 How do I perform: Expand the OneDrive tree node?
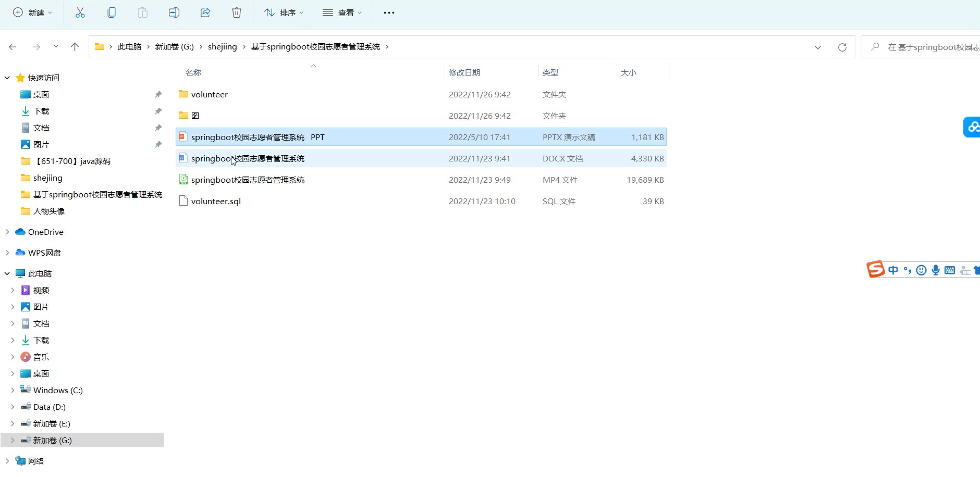pos(7,232)
